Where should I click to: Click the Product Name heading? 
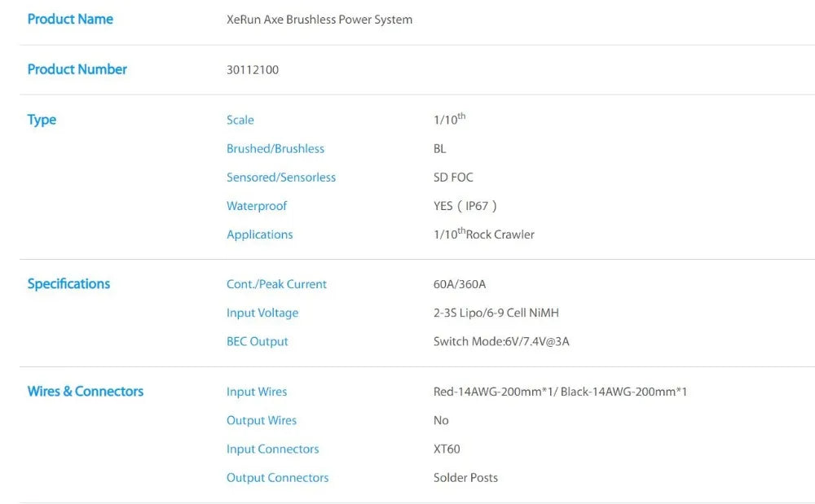click(x=70, y=19)
